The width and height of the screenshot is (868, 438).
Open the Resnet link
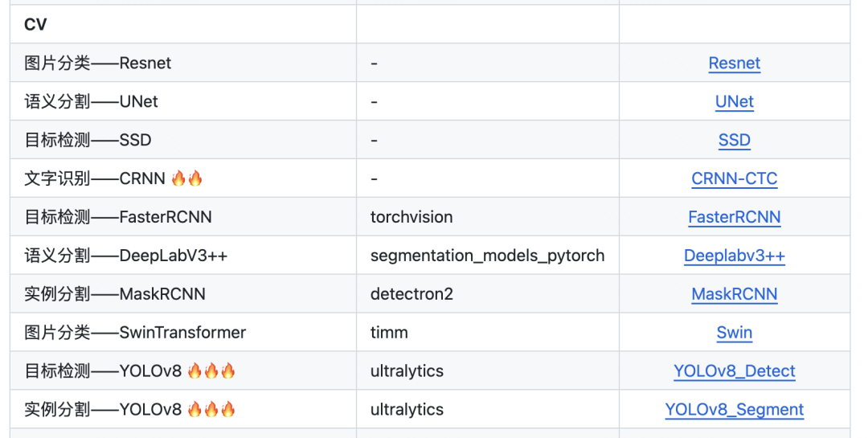(734, 63)
